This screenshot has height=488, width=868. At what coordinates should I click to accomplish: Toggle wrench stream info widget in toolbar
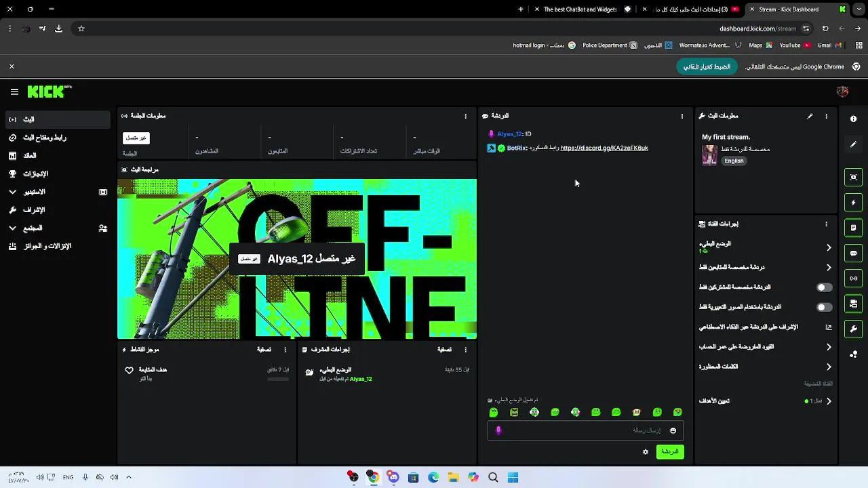854,329
